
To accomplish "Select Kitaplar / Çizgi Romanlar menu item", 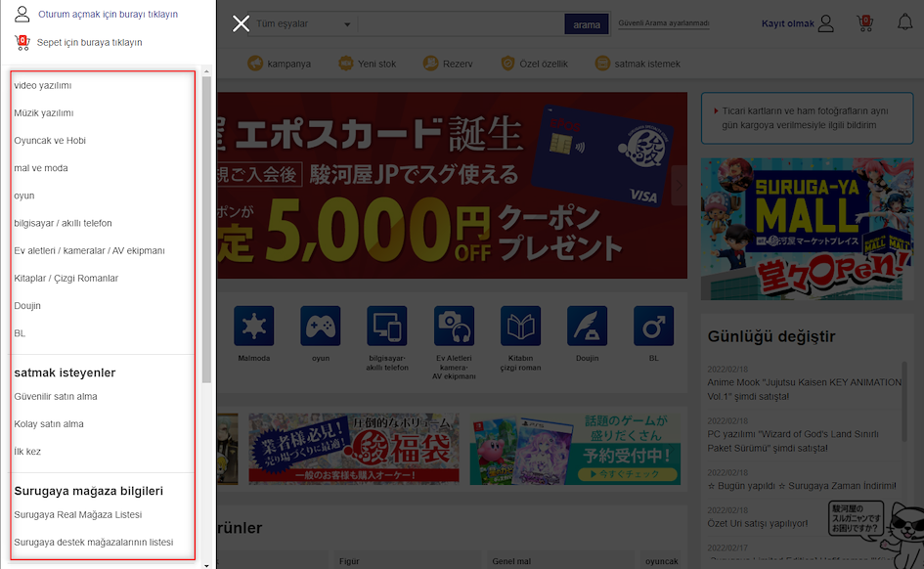I will [66, 278].
